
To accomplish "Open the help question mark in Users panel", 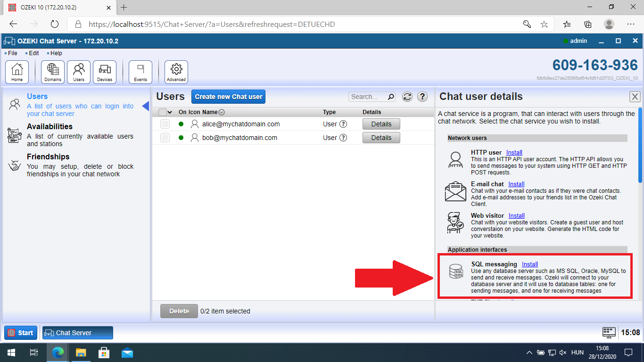I will [422, 96].
